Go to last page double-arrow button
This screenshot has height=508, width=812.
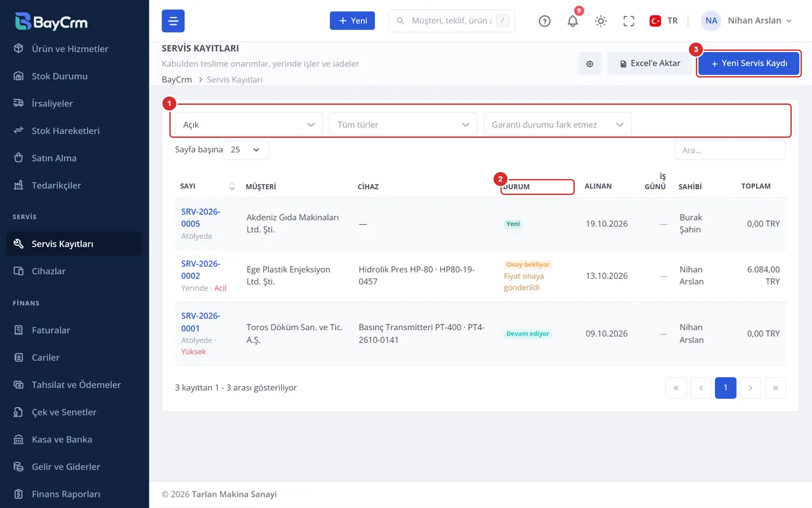pyautogui.click(x=775, y=388)
